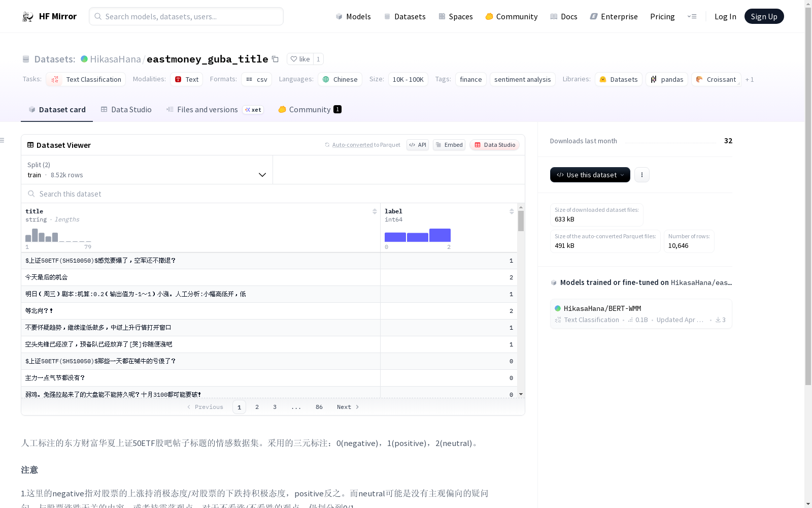The height and width of the screenshot is (508, 812).
Task: Open Docs in top navigation
Action: [564, 16]
